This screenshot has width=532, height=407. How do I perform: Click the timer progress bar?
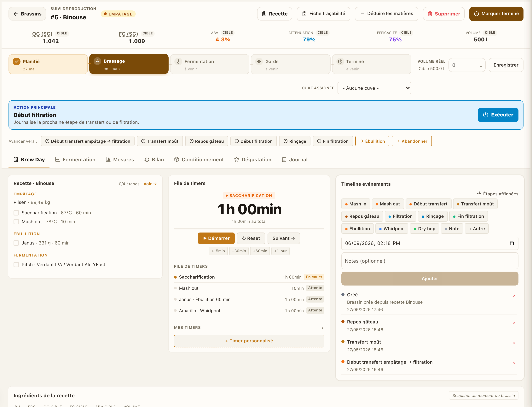(249, 228)
